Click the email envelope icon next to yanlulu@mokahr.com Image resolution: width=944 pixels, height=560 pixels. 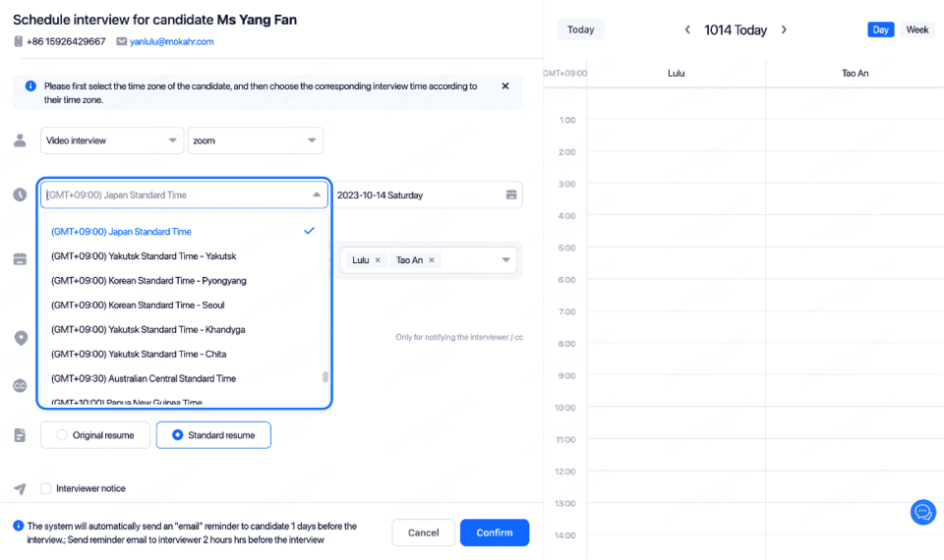click(122, 41)
